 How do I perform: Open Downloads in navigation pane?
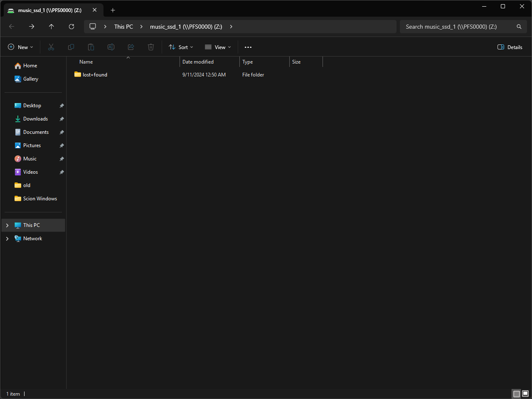point(35,119)
